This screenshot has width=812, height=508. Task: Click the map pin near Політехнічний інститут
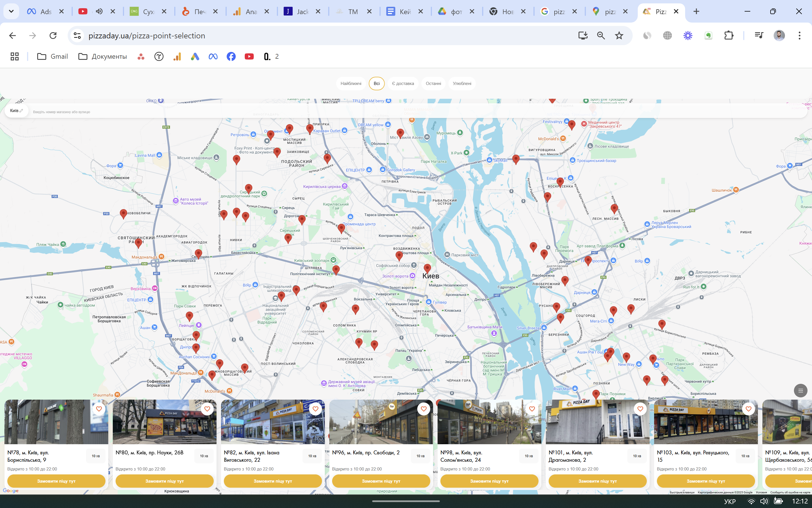(x=336, y=270)
